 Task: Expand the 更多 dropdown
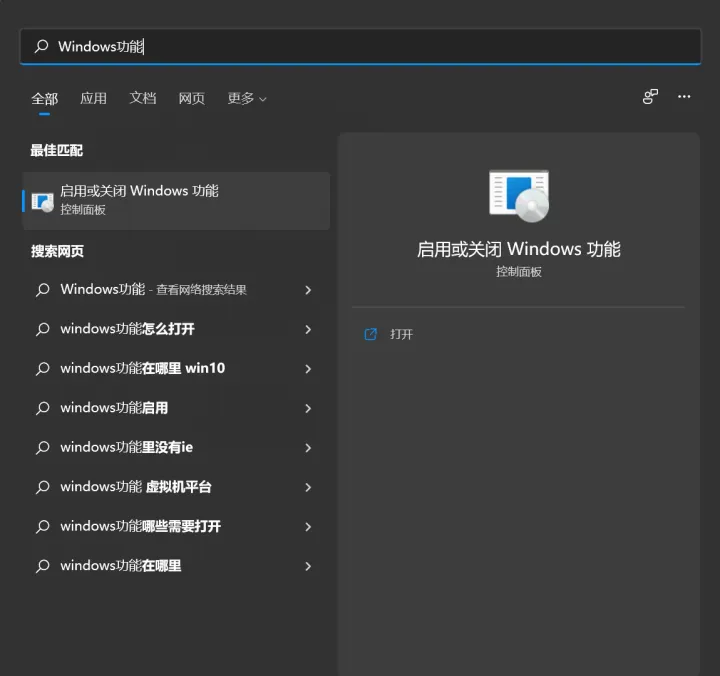(x=247, y=98)
